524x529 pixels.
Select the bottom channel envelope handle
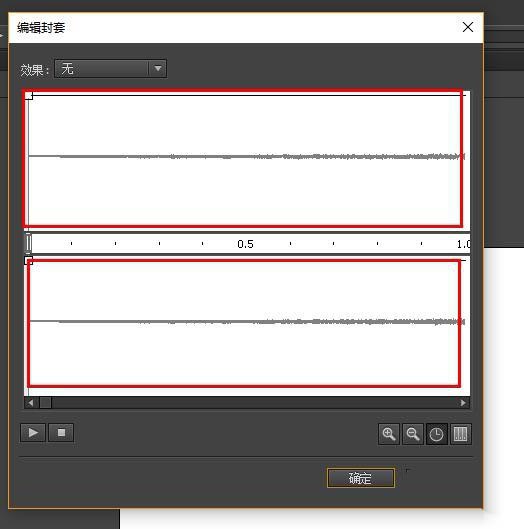[29, 260]
